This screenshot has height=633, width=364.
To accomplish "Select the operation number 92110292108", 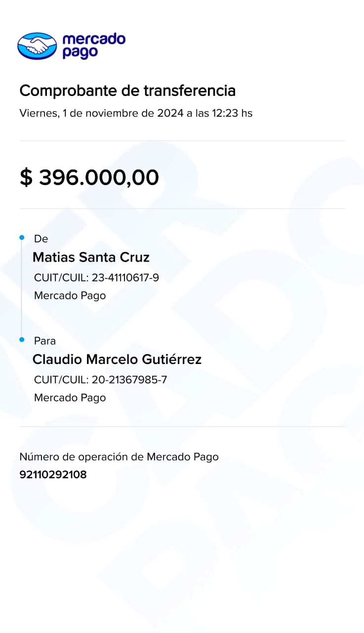I will tap(53, 475).
